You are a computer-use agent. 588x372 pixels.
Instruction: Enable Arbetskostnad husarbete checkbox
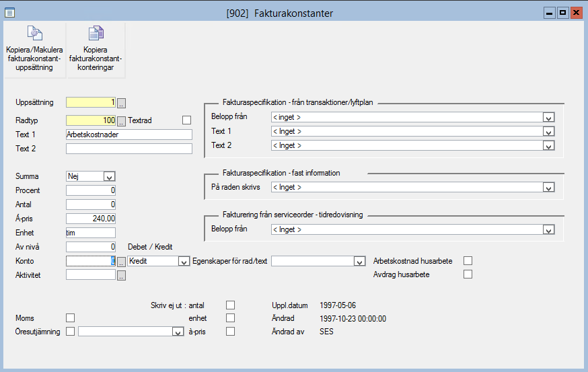(x=468, y=260)
